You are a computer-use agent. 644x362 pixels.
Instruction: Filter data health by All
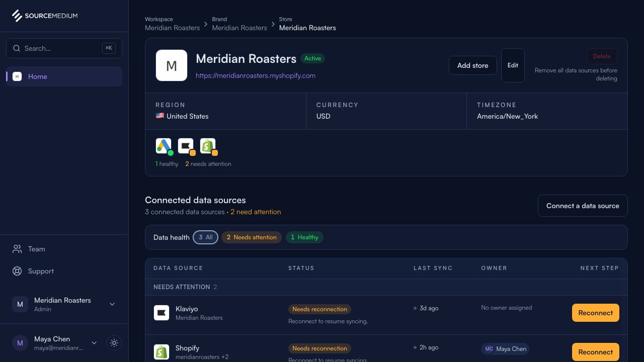[206, 237]
